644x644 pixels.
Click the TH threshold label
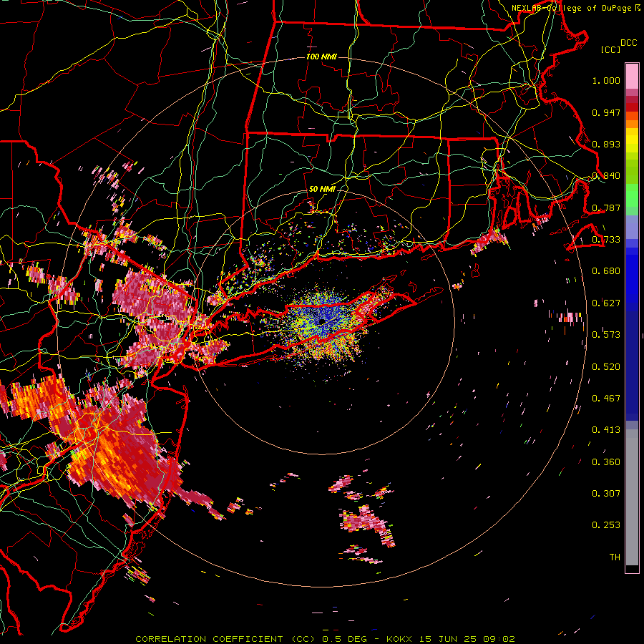click(615, 557)
